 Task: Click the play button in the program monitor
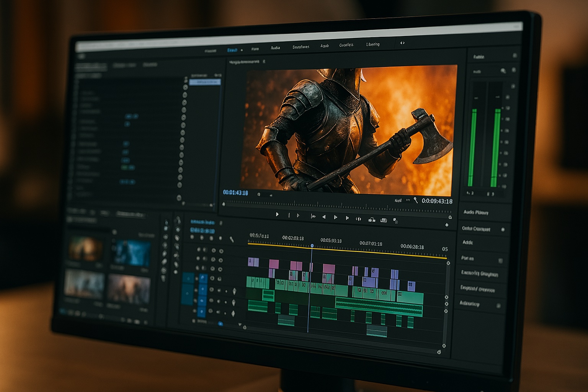click(x=277, y=215)
